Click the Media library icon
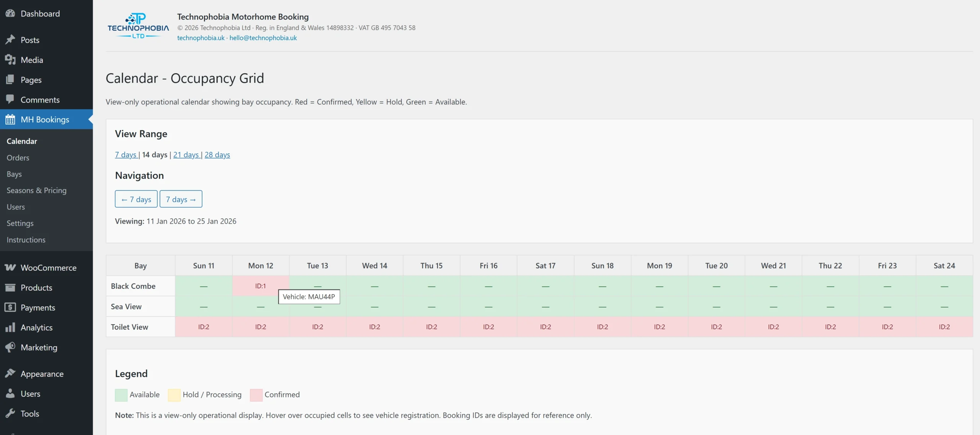Screen dimensions: 980x435 10,60
